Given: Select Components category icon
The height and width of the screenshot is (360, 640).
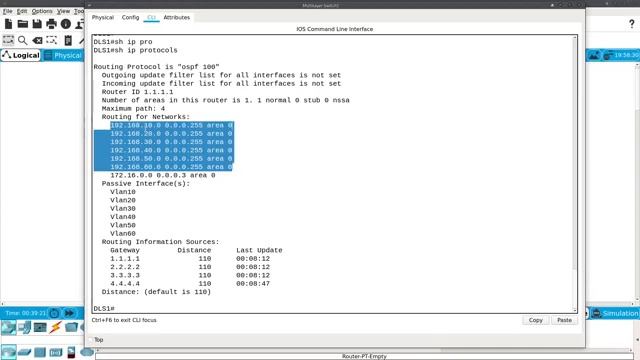Looking at the screenshot, I should pos(40,327).
